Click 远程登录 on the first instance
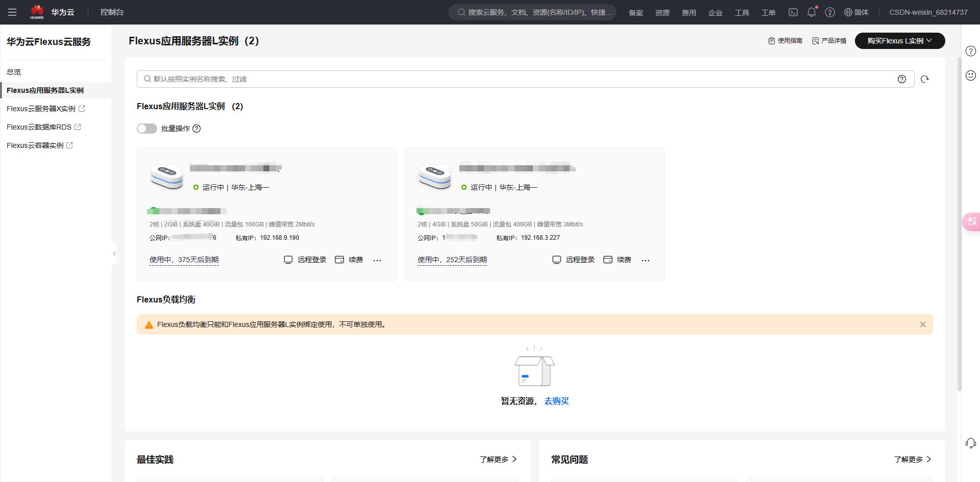980x482 pixels. pos(305,260)
